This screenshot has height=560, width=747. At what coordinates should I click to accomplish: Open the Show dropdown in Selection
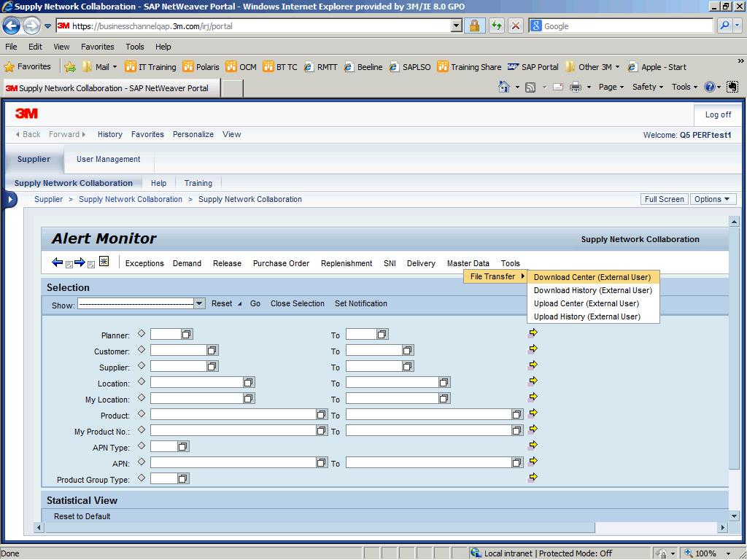click(x=200, y=303)
